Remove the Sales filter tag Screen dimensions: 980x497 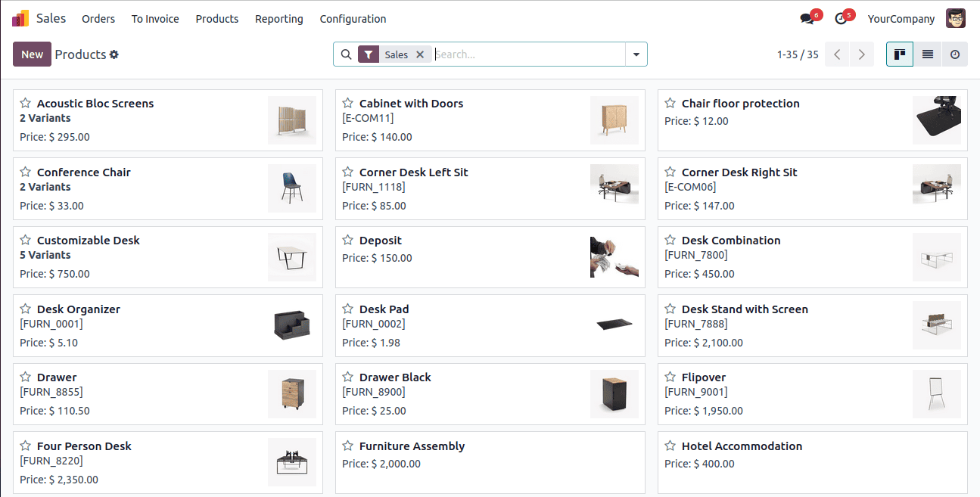coord(420,54)
